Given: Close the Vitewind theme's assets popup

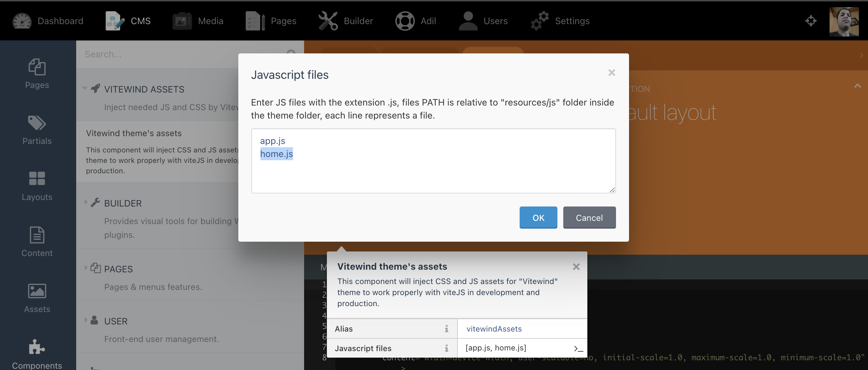Looking at the screenshot, I should (576, 266).
